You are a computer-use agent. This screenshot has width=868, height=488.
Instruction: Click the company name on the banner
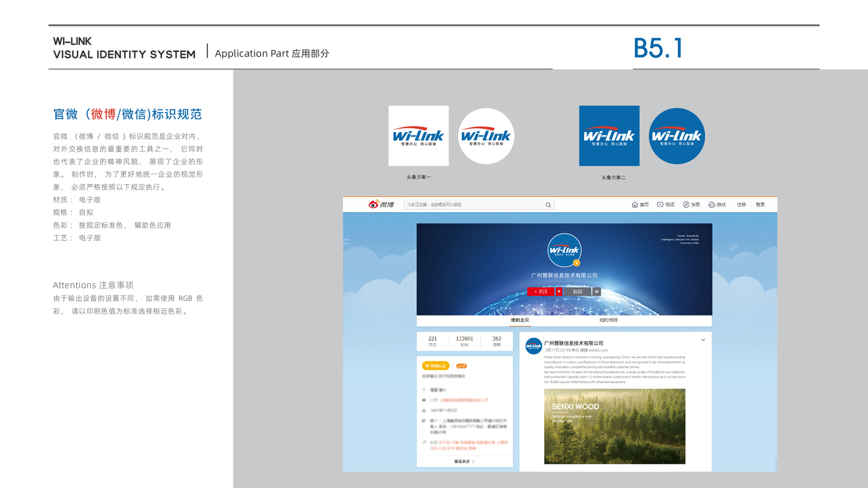point(564,276)
